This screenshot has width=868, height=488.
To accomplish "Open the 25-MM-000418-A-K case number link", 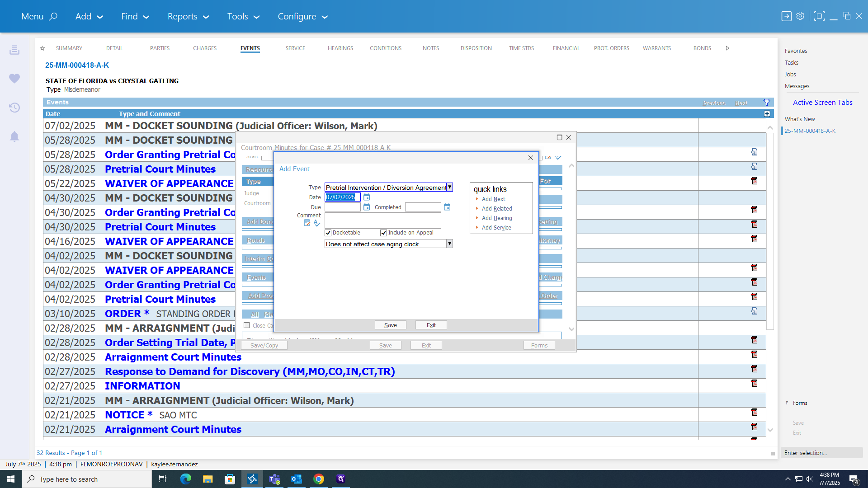I will 77,66.
